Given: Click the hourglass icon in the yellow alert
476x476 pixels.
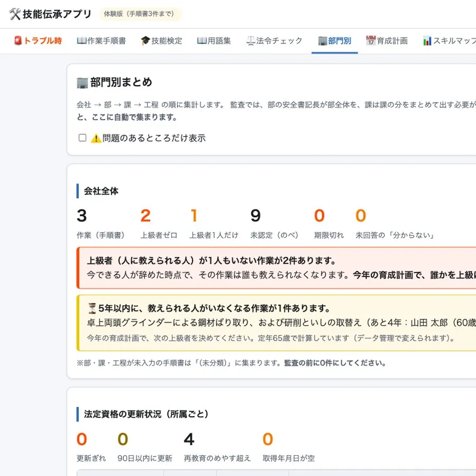Looking at the screenshot, I should (x=92, y=308).
